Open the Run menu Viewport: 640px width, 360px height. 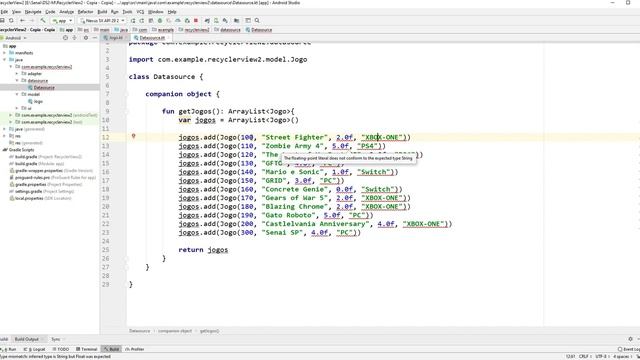coord(115,12)
